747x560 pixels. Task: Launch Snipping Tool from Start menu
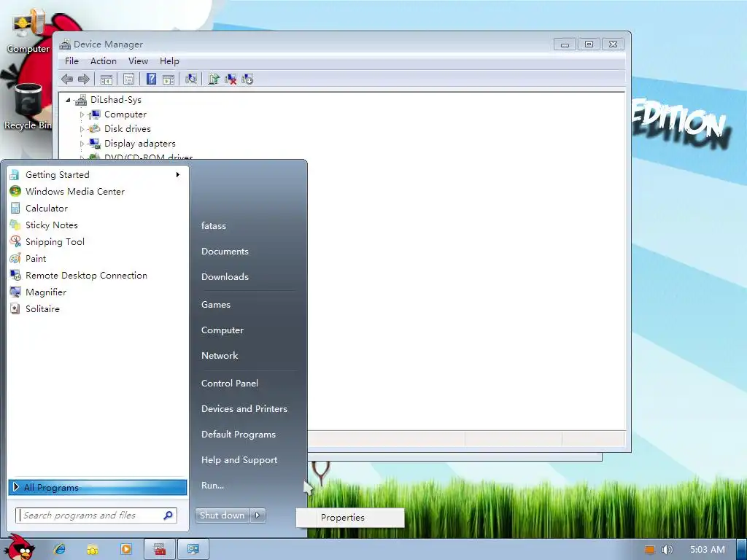[x=97, y=242]
